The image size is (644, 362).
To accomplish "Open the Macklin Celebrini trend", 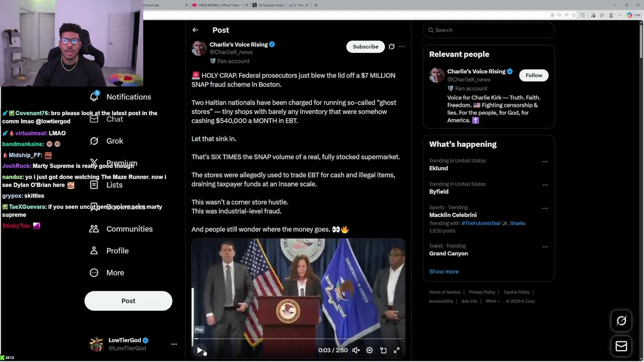I will 453,215.
